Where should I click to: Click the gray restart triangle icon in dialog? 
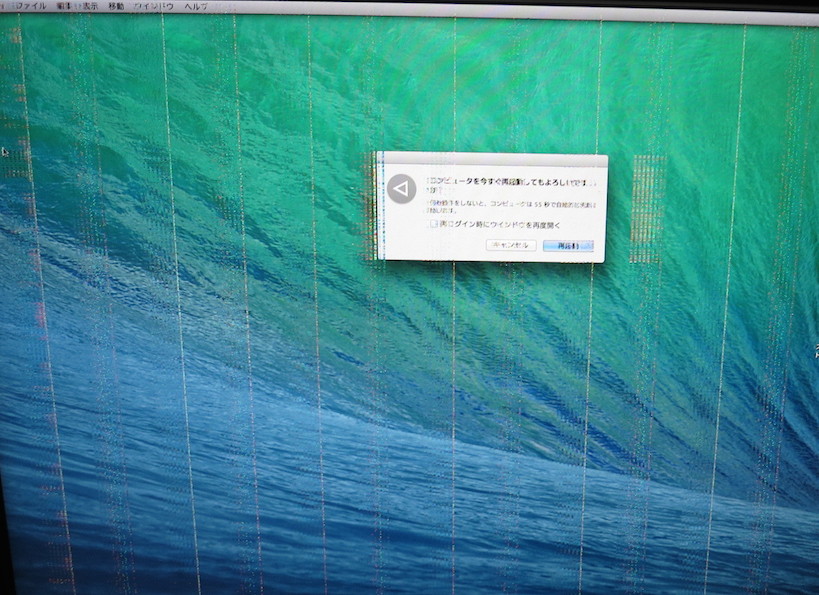coord(401,189)
